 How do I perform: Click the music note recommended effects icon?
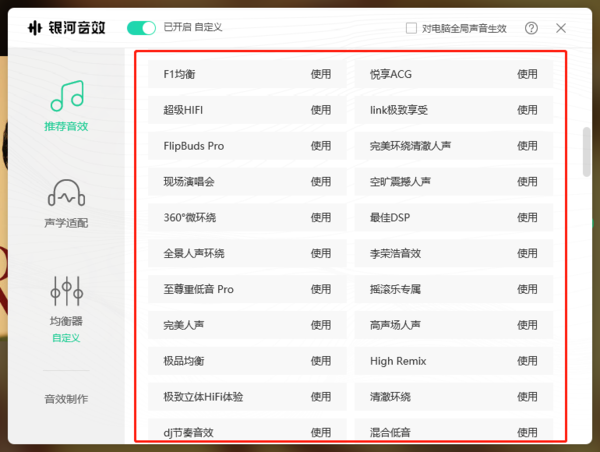pos(66,95)
